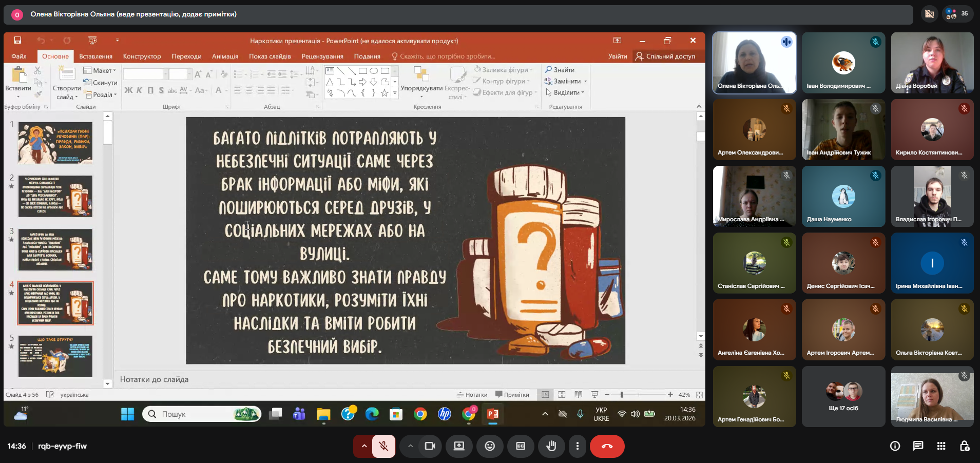
Task: Open the three-dot more options menu
Action: 578,446
